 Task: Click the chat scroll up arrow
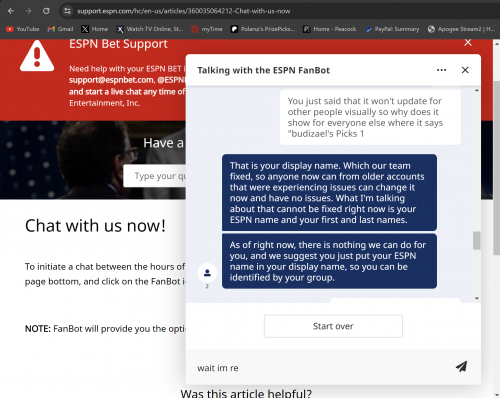pos(477,90)
